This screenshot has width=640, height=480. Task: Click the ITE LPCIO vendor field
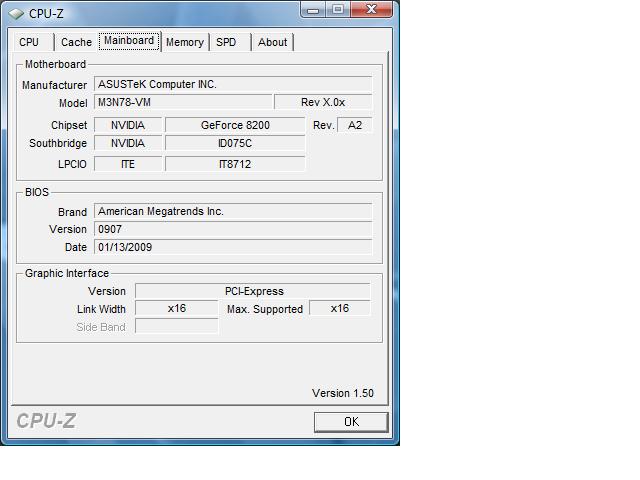point(128,164)
